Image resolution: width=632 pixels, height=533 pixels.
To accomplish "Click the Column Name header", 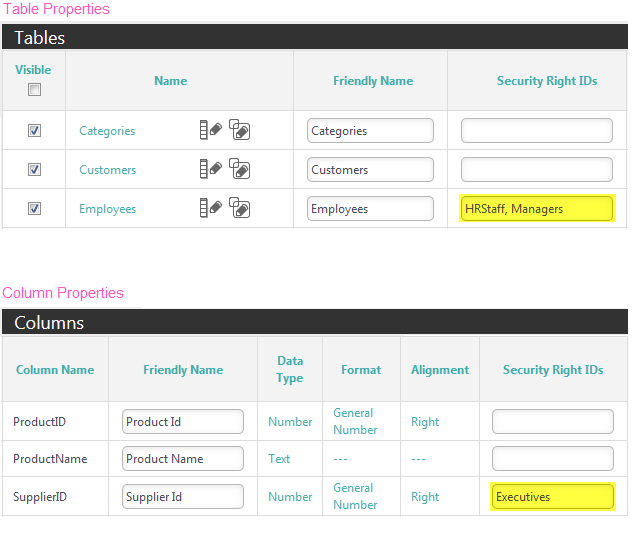I will tap(55, 370).
